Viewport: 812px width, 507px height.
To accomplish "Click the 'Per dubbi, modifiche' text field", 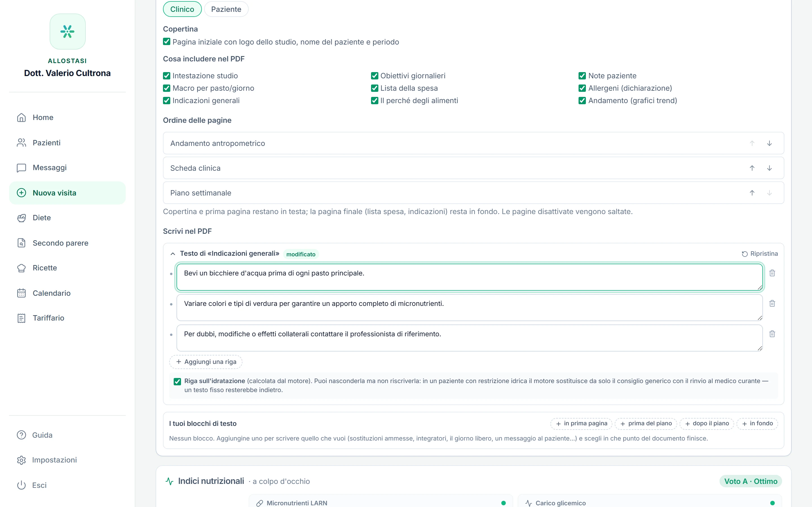I will pyautogui.click(x=469, y=338).
